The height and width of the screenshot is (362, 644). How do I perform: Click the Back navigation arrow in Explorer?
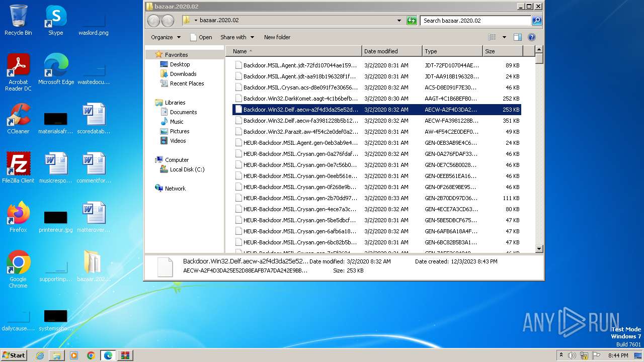154,21
